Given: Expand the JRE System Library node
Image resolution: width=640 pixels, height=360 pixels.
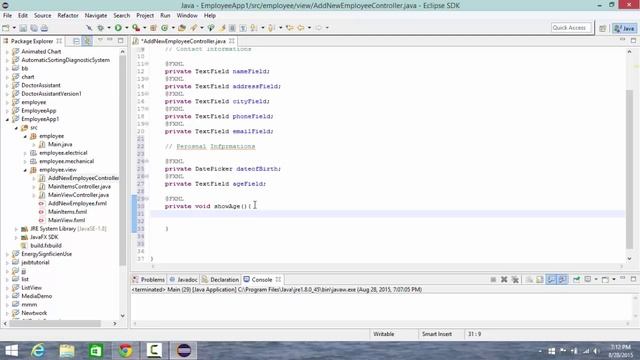Looking at the screenshot, I should pyautogui.click(x=16, y=229).
